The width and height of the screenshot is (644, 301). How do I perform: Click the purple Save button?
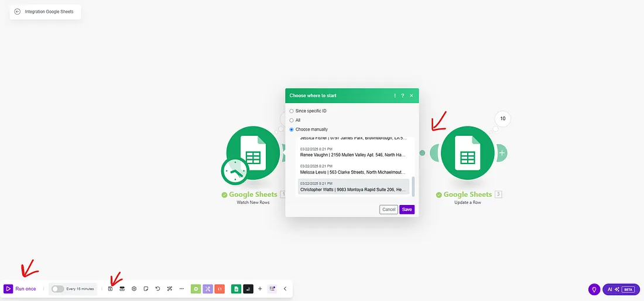coord(407,210)
